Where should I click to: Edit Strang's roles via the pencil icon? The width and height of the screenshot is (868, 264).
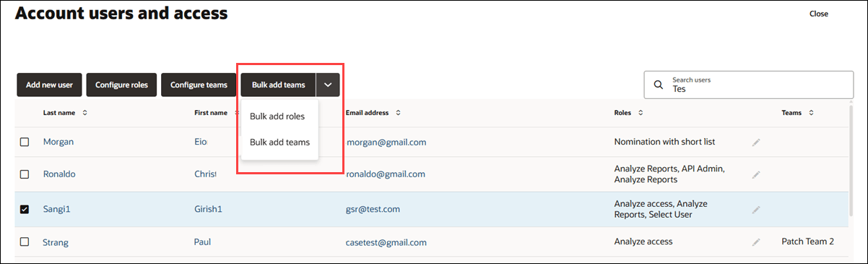pyautogui.click(x=756, y=242)
